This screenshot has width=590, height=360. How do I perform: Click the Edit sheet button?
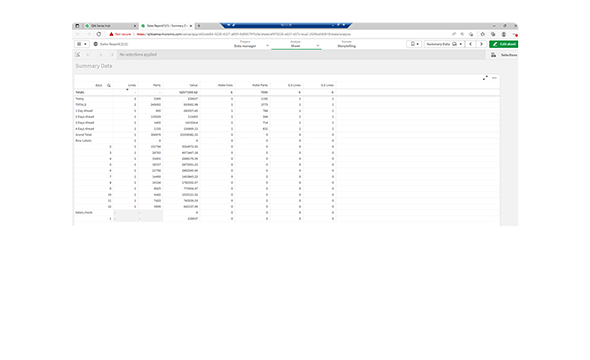click(x=503, y=44)
